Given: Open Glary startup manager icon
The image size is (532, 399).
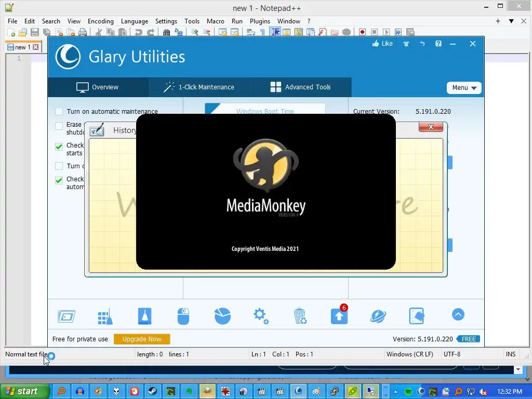Looking at the screenshot, I should [x=66, y=316].
